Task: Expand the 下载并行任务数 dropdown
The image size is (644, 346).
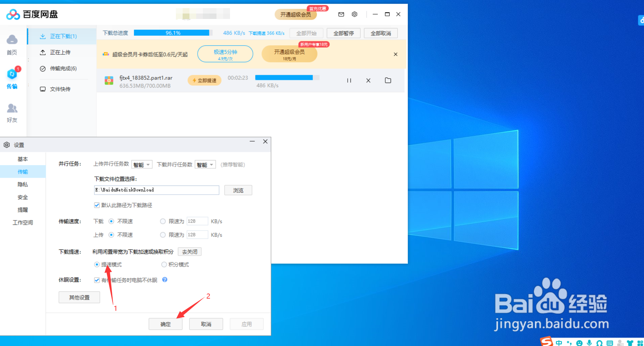Action: point(205,165)
